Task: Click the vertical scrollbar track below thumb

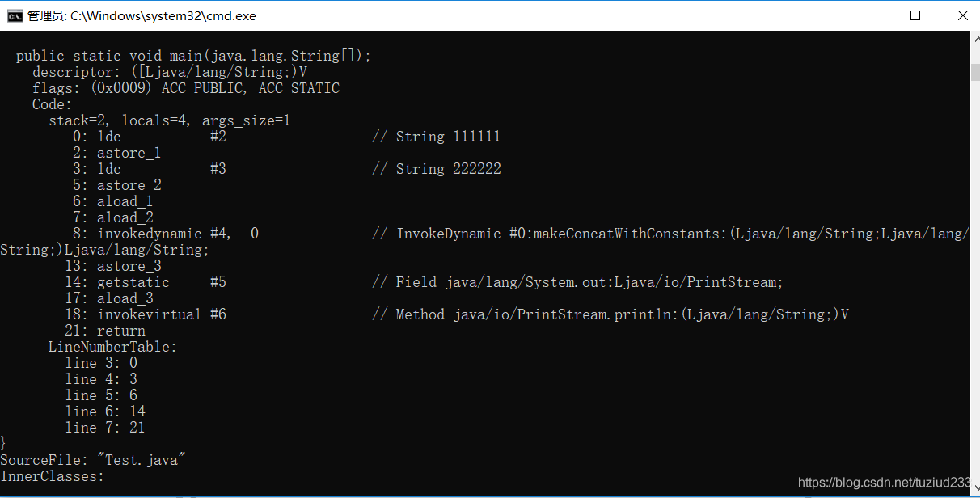Action: [x=975, y=283]
